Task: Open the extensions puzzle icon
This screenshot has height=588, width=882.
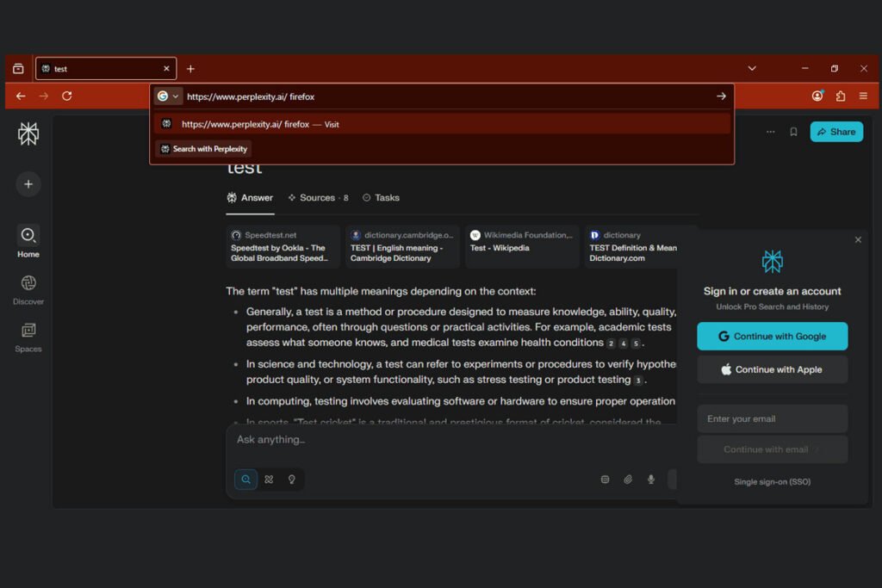Action: click(841, 96)
